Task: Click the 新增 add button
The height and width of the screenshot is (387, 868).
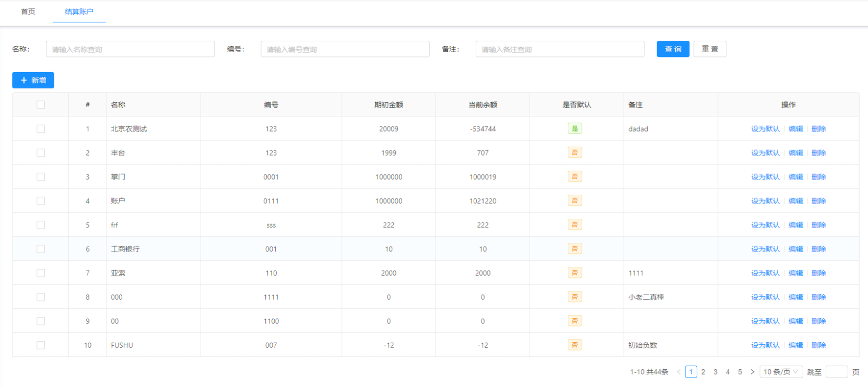Action: click(x=33, y=80)
